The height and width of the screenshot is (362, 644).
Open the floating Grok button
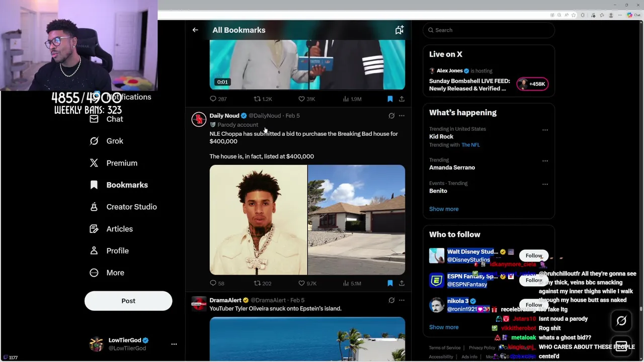621,321
